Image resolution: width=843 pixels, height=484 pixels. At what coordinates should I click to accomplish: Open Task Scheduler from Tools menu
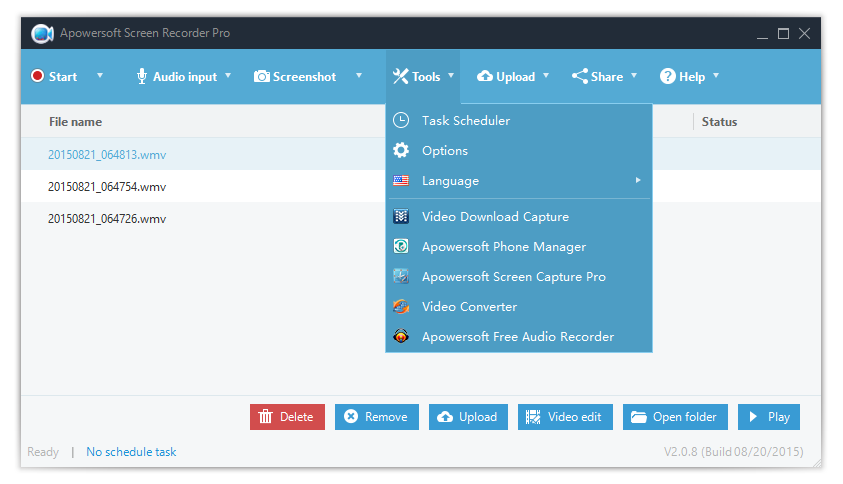click(x=519, y=120)
